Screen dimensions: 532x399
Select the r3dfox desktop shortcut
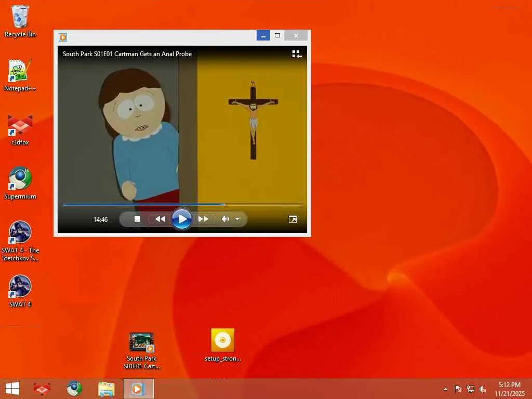point(20,129)
